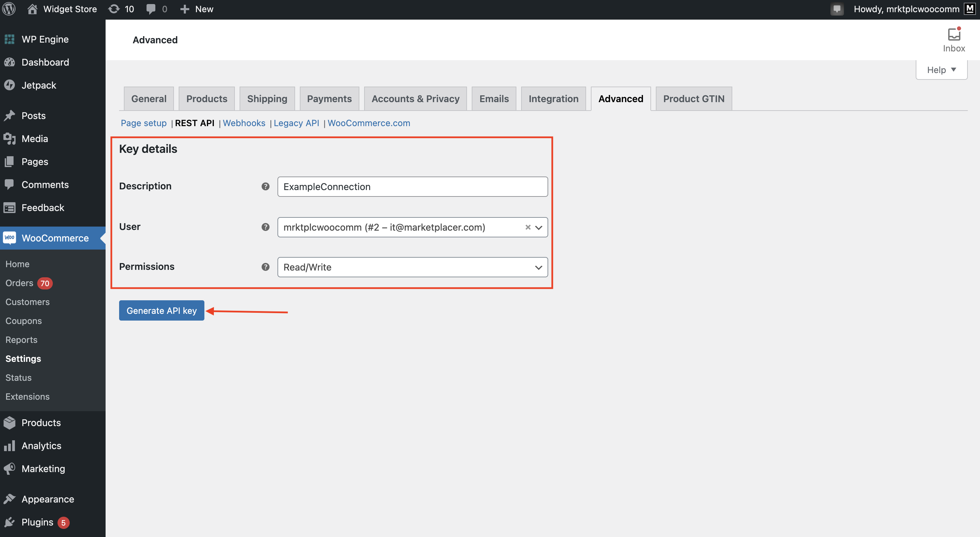Click the red 5 badge beside Plugins
Screen dimensions: 980x537
[x=64, y=522]
